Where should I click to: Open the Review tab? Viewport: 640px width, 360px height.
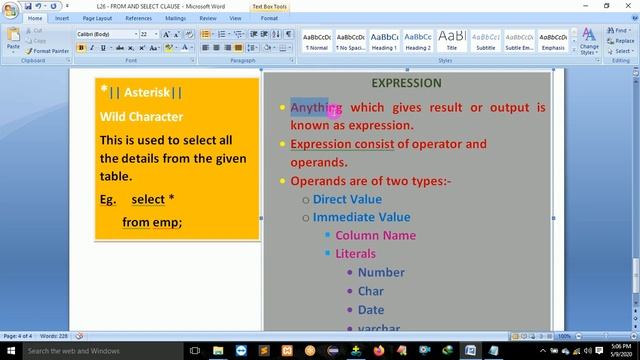pos(208,18)
